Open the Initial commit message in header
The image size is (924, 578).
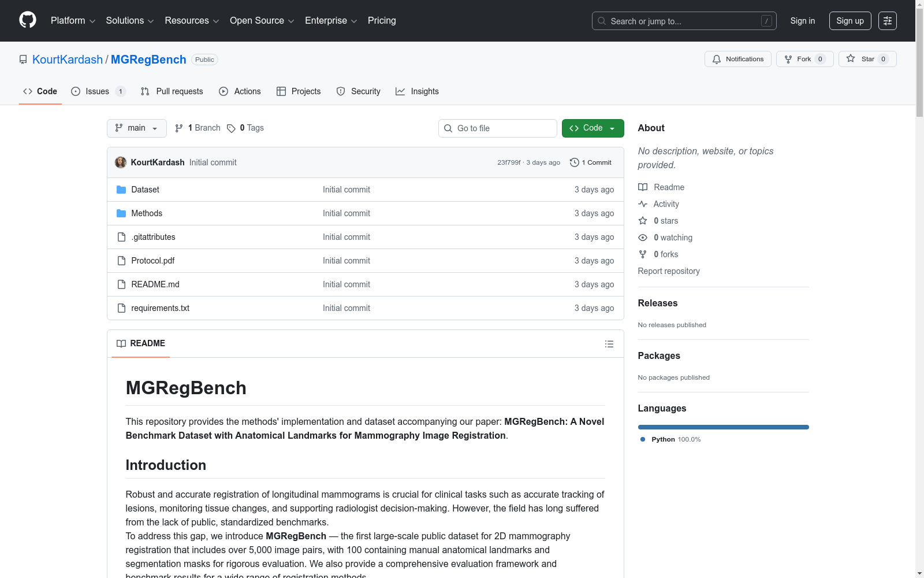pos(213,162)
